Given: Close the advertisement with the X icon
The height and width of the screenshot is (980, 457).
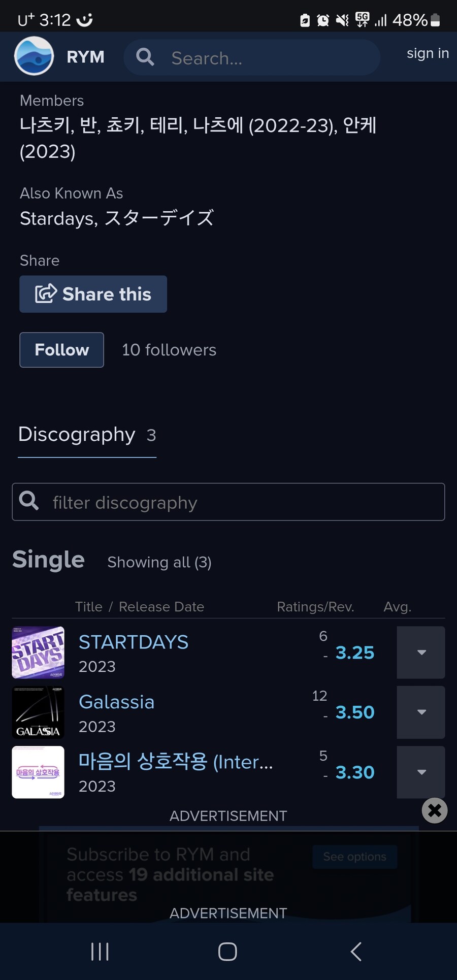Looking at the screenshot, I should pos(435,810).
